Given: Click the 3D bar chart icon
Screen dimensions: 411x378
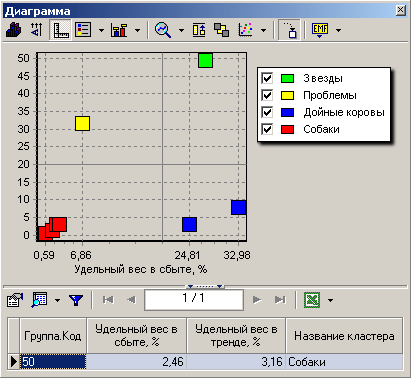Looking at the screenshot, I should (13, 30).
